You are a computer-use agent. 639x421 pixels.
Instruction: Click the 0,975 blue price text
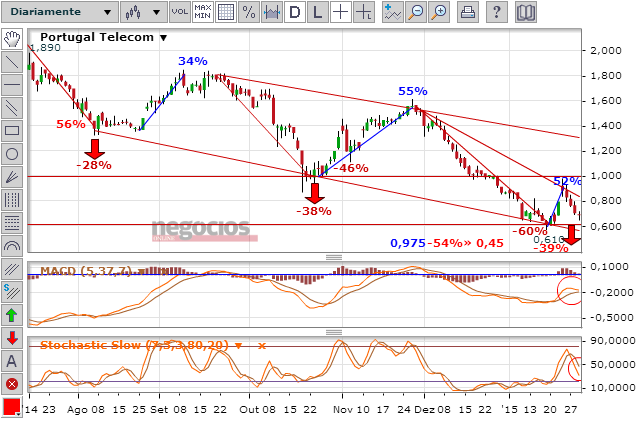click(408, 243)
